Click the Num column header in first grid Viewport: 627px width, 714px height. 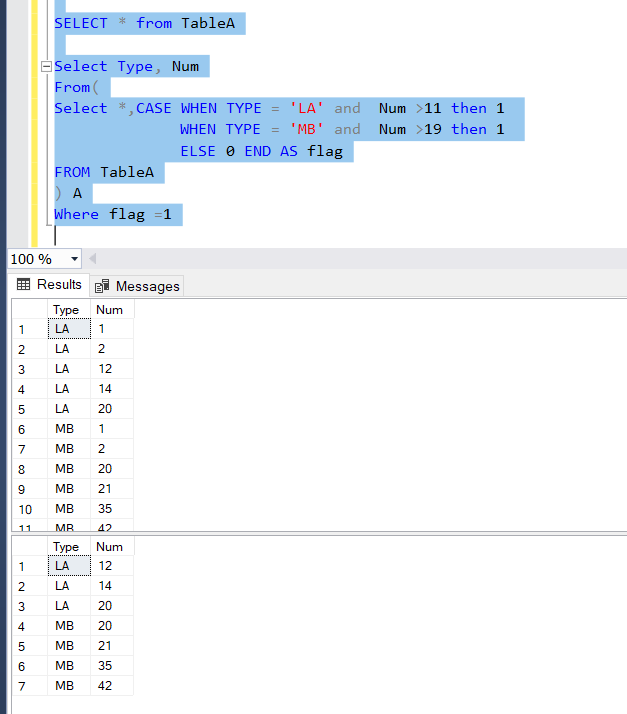[x=112, y=310]
